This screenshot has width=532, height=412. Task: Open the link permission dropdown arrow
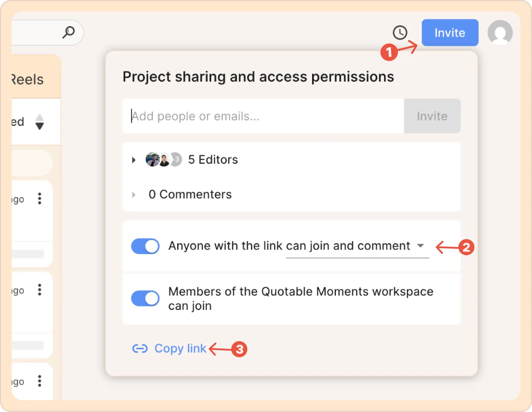tap(421, 246)
